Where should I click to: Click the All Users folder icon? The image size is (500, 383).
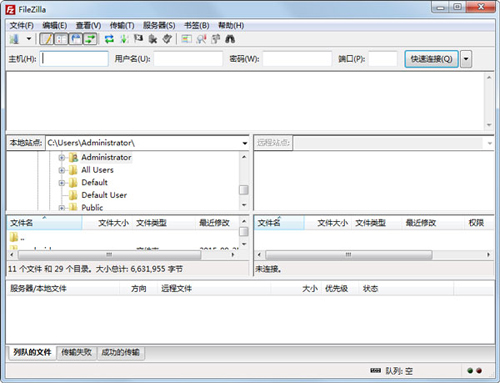click(x=73, y=170)
